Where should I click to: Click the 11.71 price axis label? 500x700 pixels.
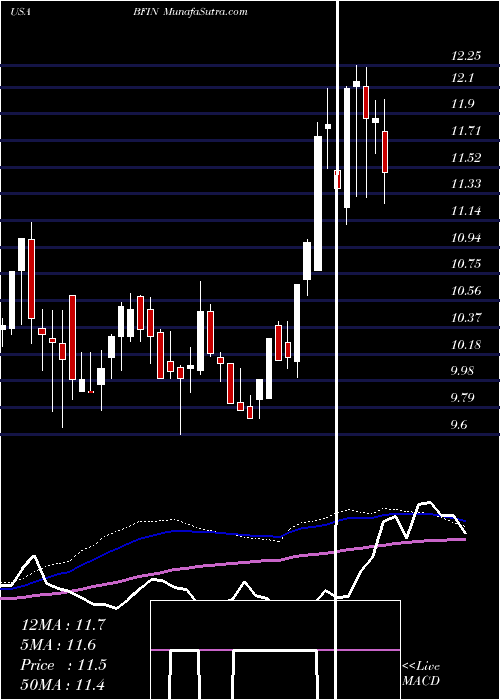point(466,131)
